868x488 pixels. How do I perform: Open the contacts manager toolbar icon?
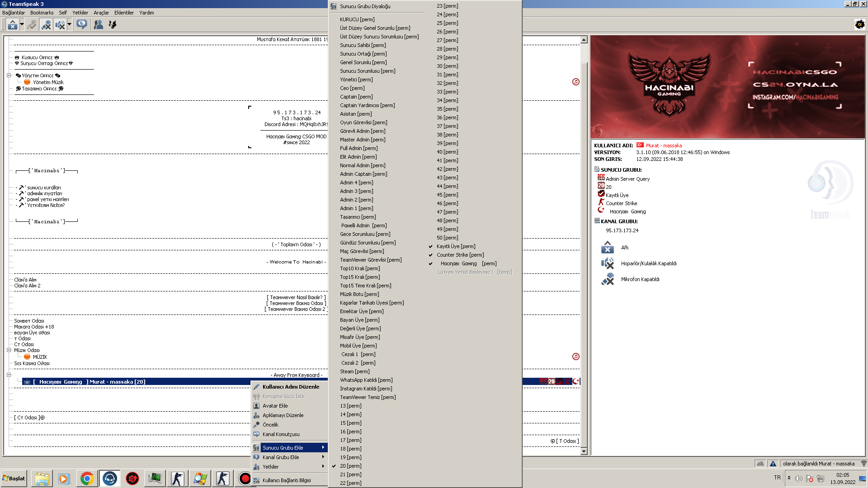click(98, 25)
